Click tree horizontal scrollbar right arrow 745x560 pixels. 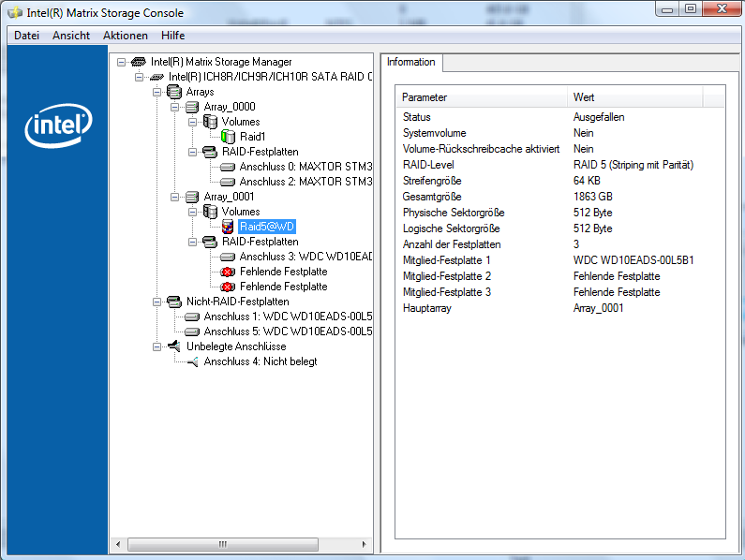point(364,544)
